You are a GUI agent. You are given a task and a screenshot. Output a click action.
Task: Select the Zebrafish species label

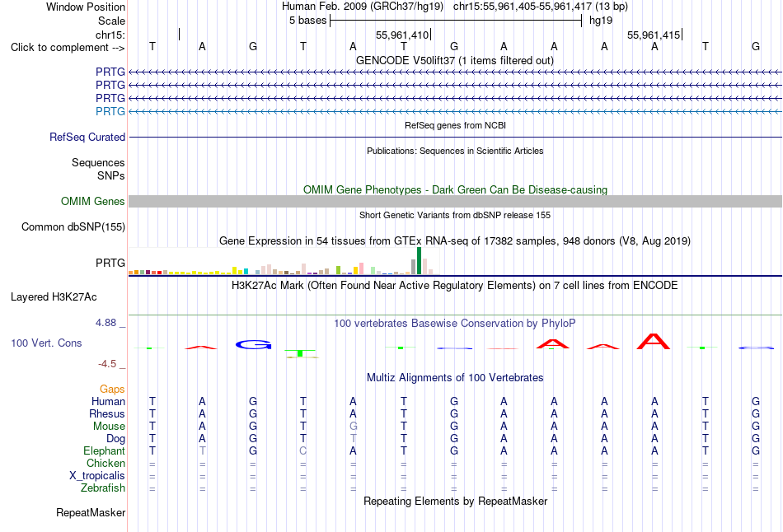tap(103, 488)
